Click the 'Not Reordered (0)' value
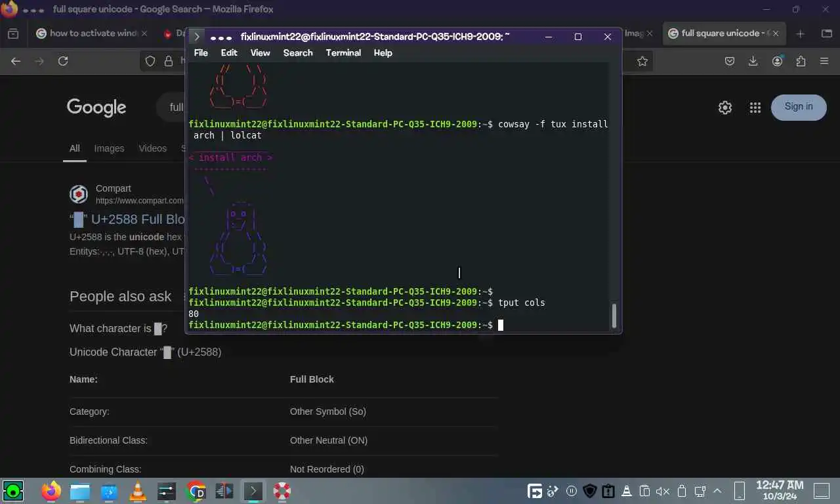 pos(327,469)
